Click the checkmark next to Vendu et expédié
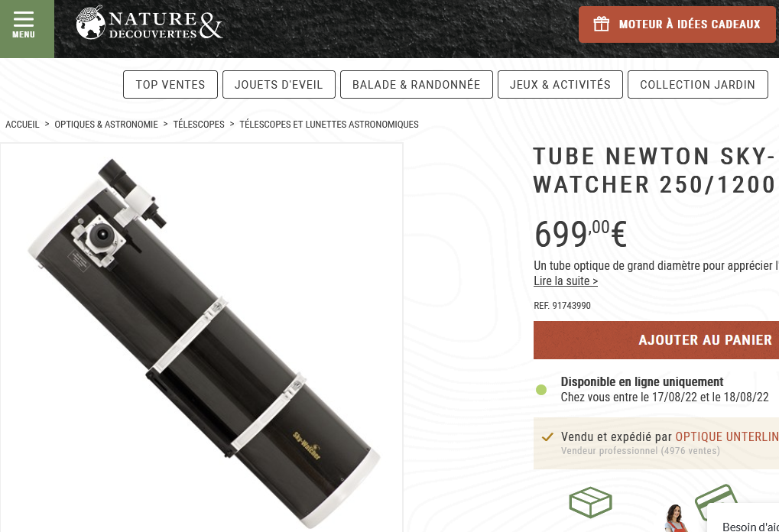This screenshot has width=779, height=532. [547, 437]
